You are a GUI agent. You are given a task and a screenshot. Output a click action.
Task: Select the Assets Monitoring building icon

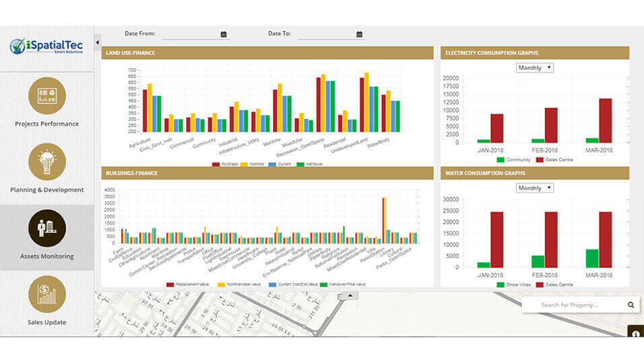click(x=47, y=228)
